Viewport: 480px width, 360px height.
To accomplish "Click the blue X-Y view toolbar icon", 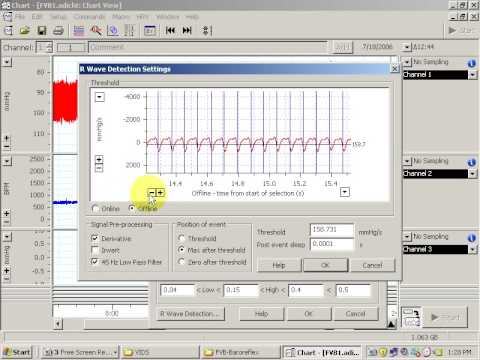I will 113,31.
